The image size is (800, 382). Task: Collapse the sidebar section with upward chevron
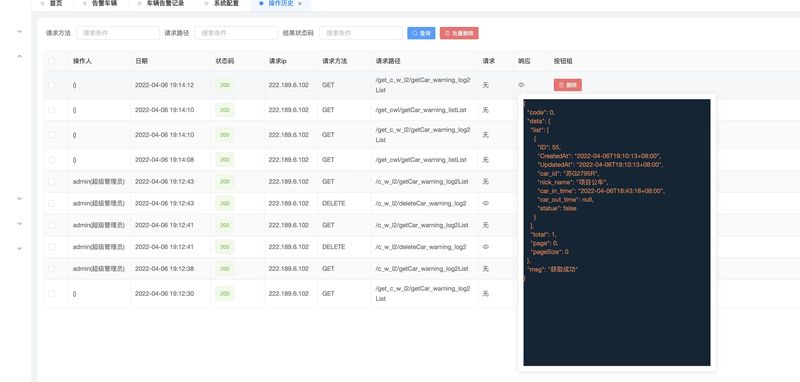point(19,56)
